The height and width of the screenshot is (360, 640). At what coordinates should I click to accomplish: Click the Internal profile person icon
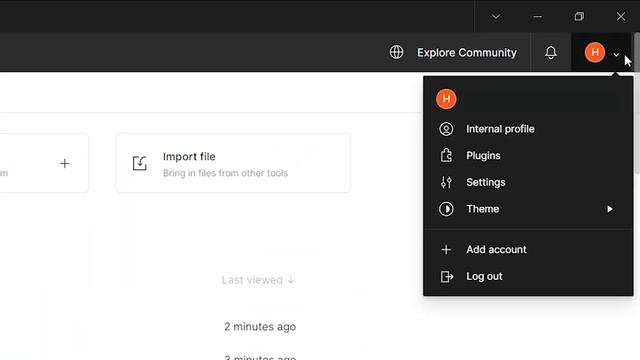tap(446, 129)
